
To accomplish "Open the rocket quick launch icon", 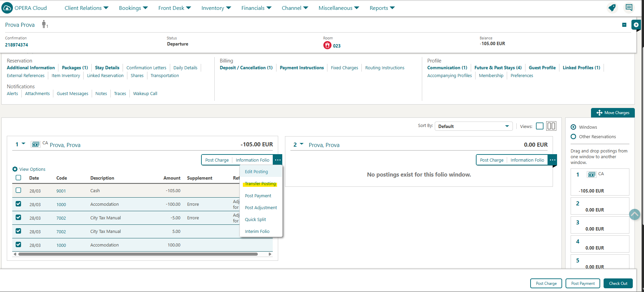I will point(612,8).
